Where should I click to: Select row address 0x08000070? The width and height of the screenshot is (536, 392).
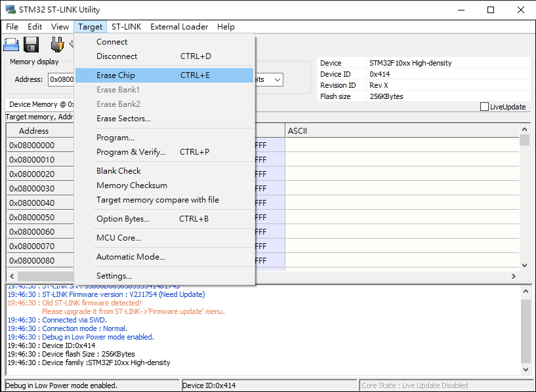[x=31, y=246]
